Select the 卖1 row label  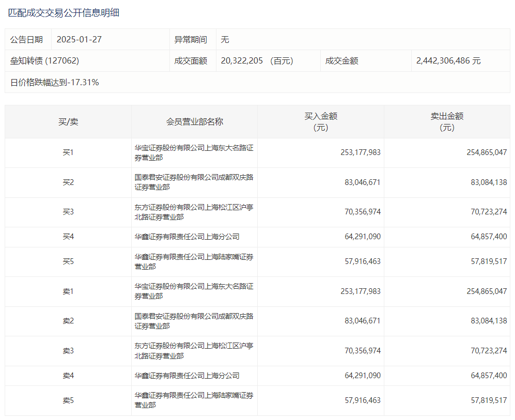tap(68, 291)
